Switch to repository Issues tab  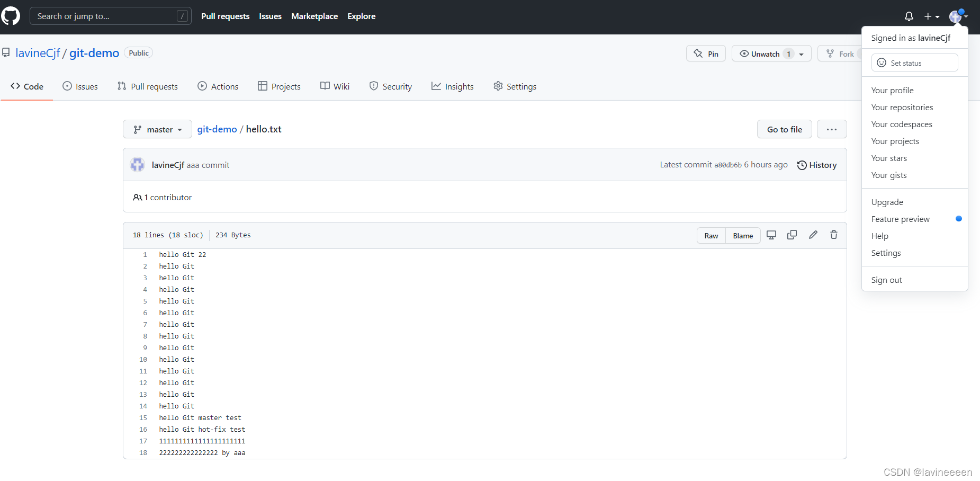point(80,86)
